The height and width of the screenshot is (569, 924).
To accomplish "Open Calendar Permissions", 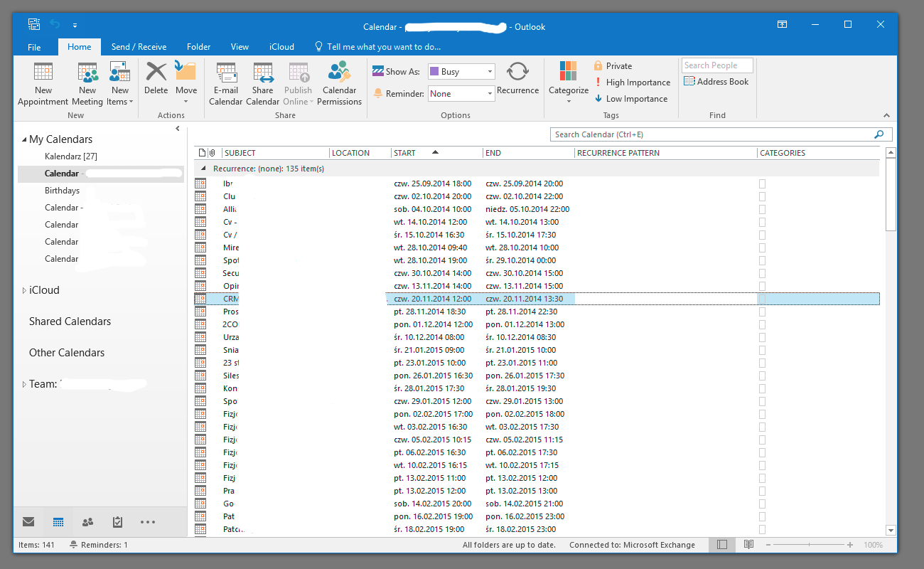I will [x=339, y=73].
